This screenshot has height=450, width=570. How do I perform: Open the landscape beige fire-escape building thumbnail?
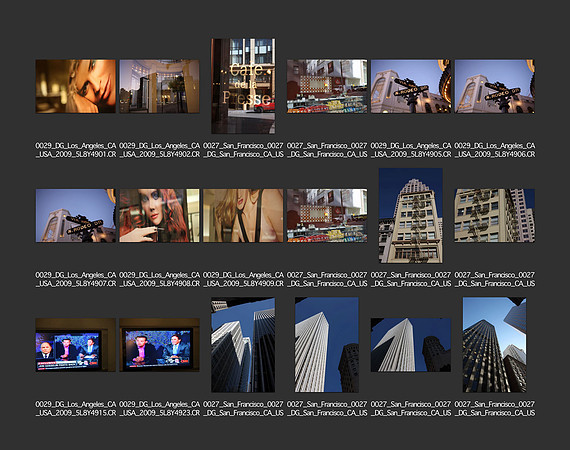(494, 215)
